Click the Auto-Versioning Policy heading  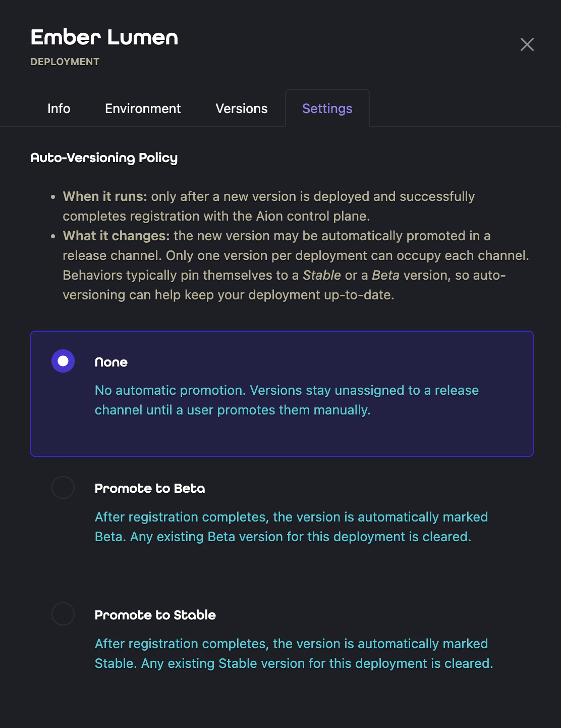coord(103,158)
